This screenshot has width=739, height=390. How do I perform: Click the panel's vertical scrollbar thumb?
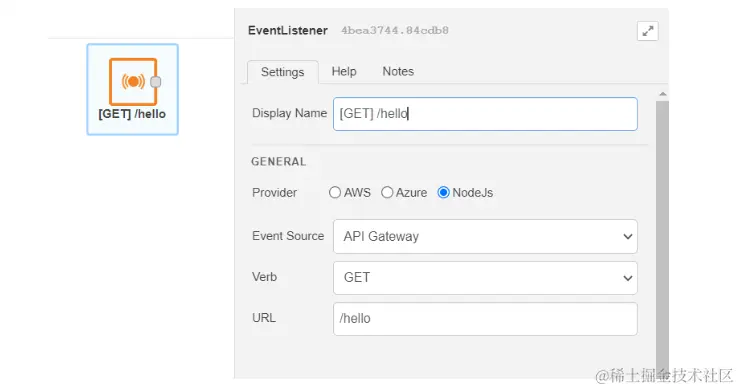663,236
